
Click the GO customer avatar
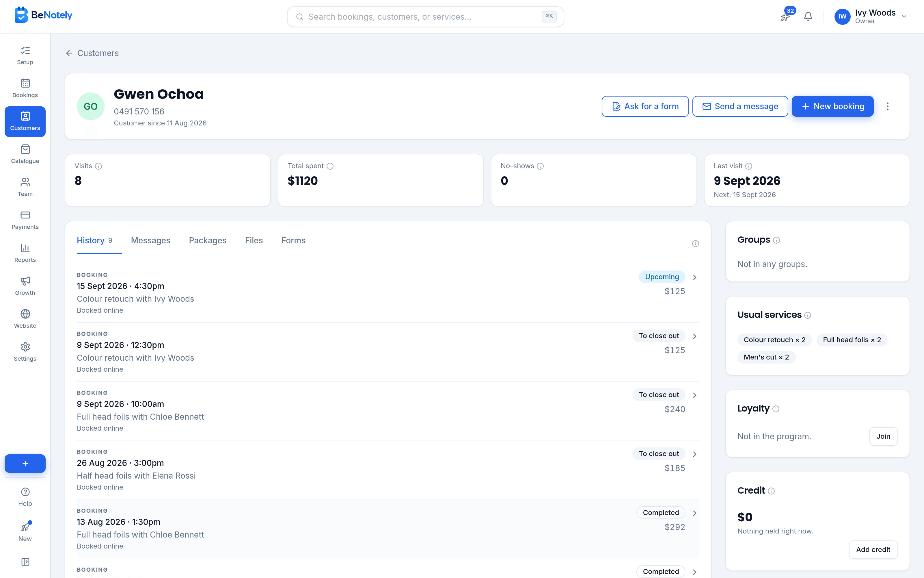(90, 106)
